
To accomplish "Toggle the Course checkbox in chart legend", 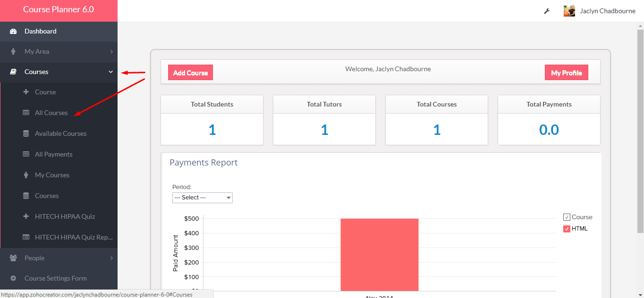I will (567, 217).
